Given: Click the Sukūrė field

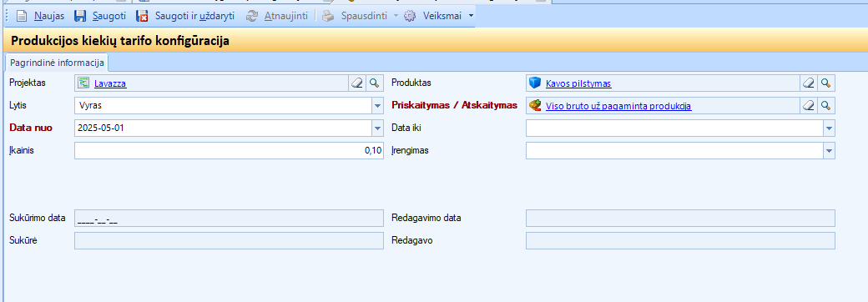Looking at the screenshot, I should 229,240.
